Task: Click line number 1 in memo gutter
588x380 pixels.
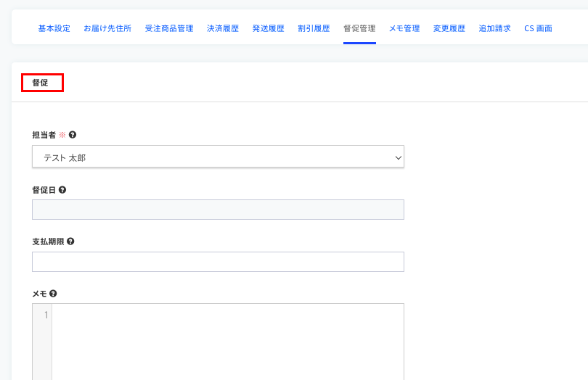Action: (x=46, y=315)
